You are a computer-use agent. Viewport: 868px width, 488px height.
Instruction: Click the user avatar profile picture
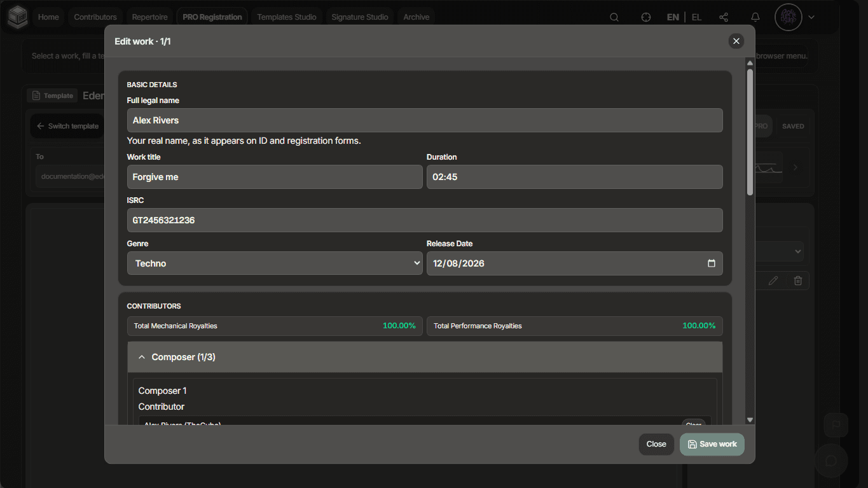(x=789, y=17)
